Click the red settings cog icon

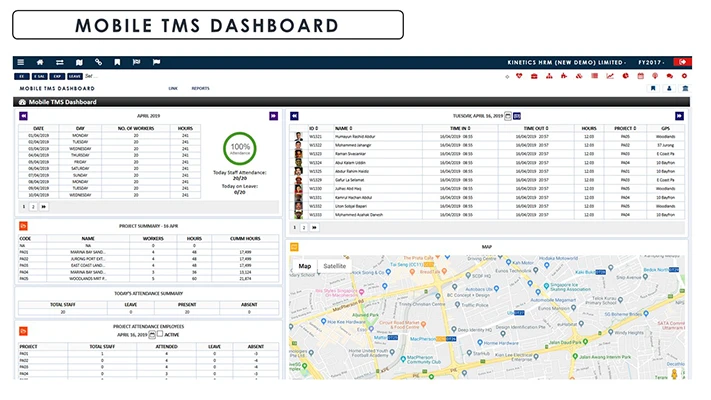(x=684, y=76)
